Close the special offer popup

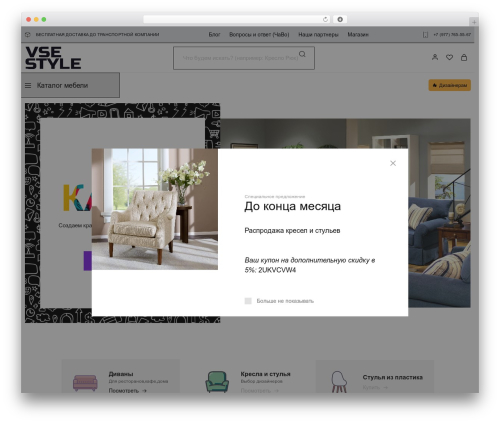(x=393, y=163)
